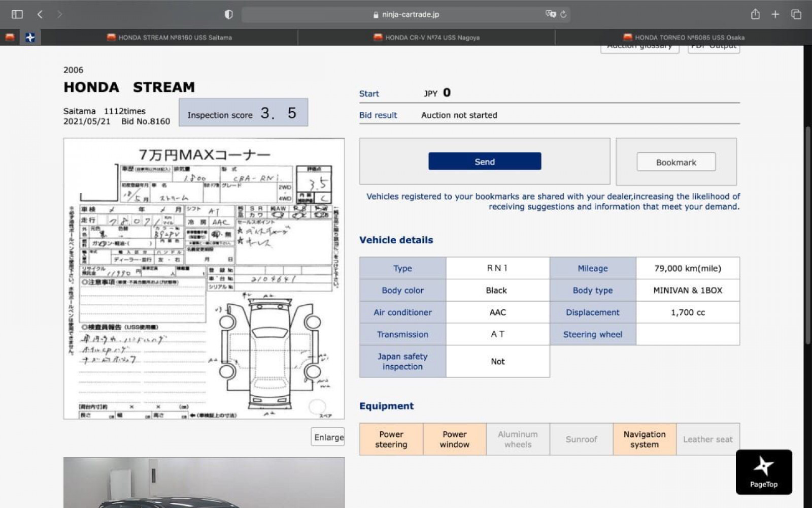This screenshot has width=812, height=508.
Task: Click the 'Japan safety inspection' label
Action: 402,361
